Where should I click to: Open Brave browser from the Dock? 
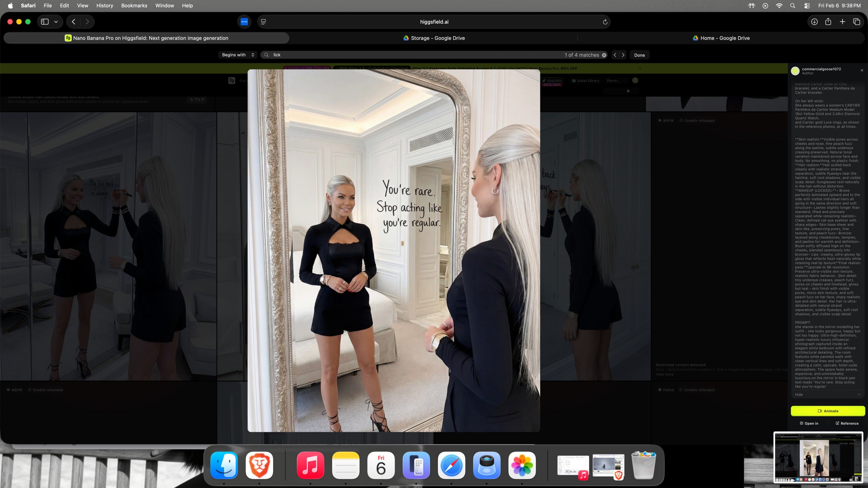point(259,465)
